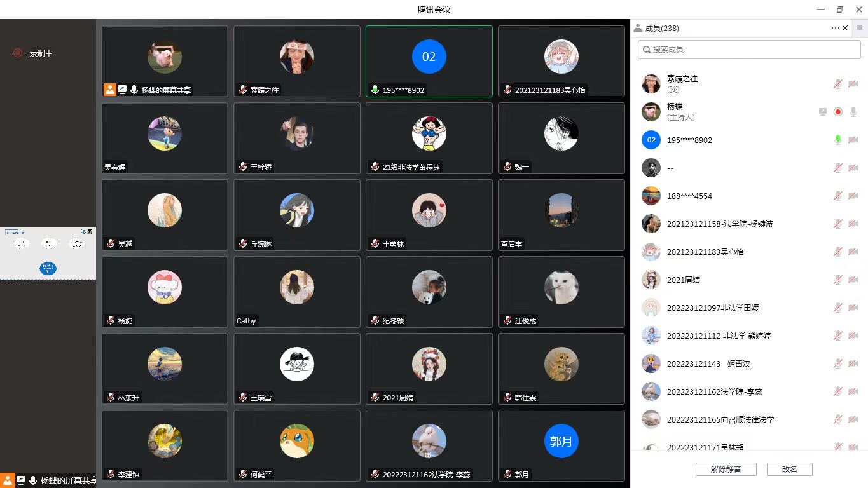Click the members person icon by 成员(238)
The height and width of the screenshot is (488, 868).
point(638,28)
